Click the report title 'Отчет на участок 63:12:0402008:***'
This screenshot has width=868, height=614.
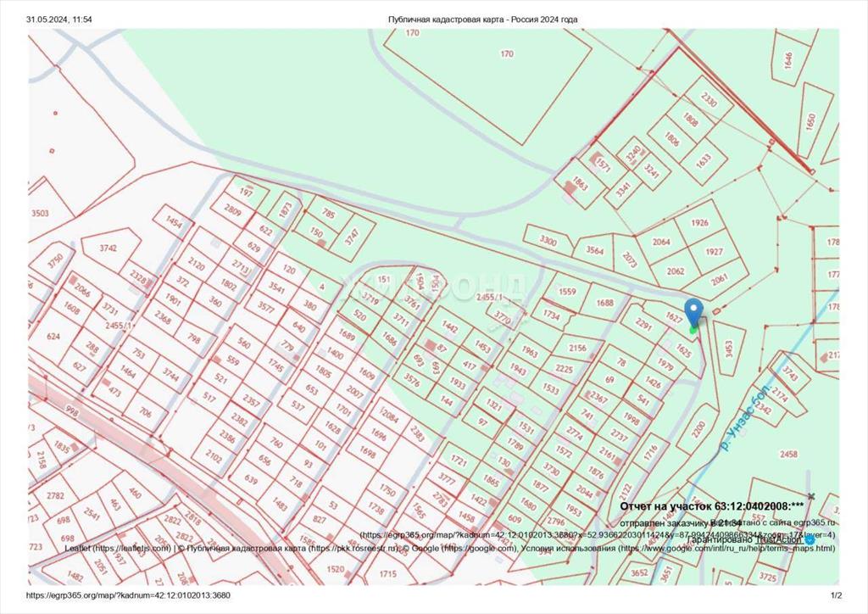[x=711, y=506]
